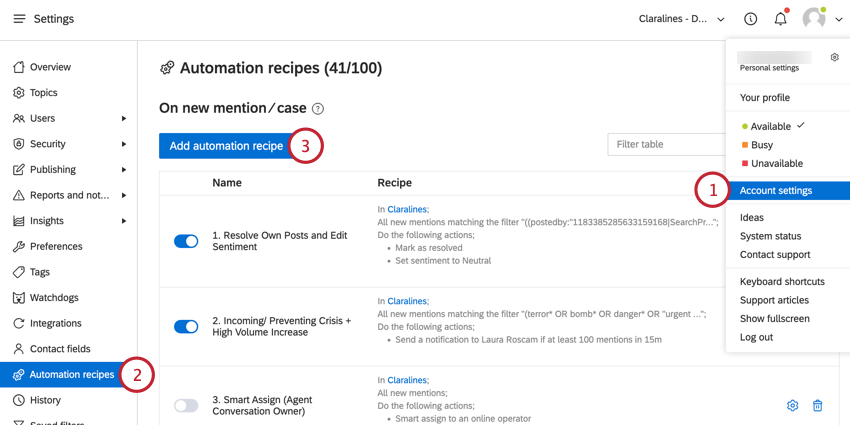This screenshot has height=425, width=850.
Task: Click the Contact fields person icon
Action: point(19,349)
